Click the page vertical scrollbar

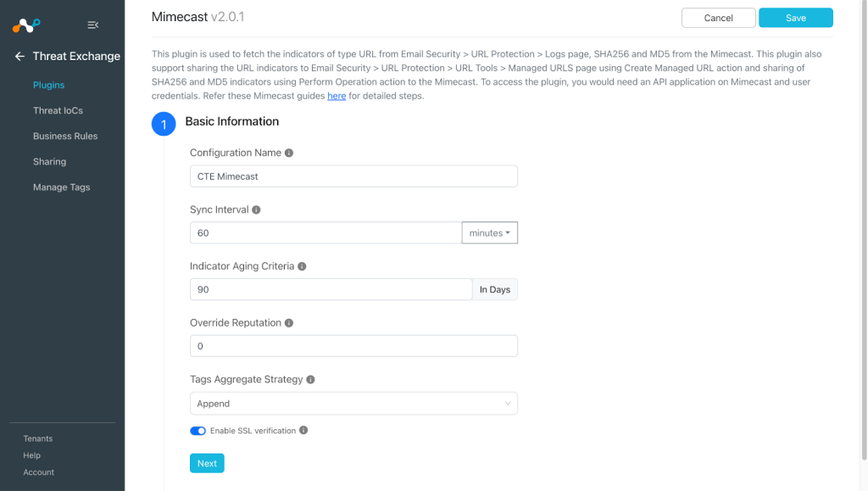864,230
